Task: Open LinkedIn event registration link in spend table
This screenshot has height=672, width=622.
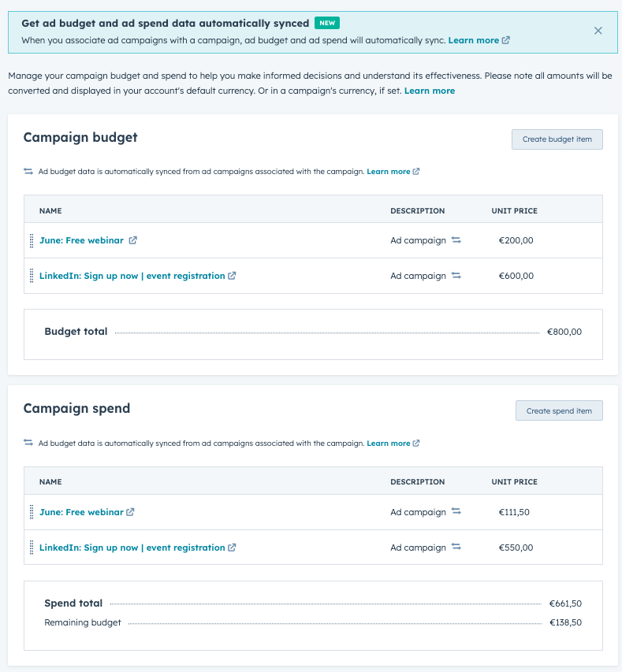Action: (132, 548)
